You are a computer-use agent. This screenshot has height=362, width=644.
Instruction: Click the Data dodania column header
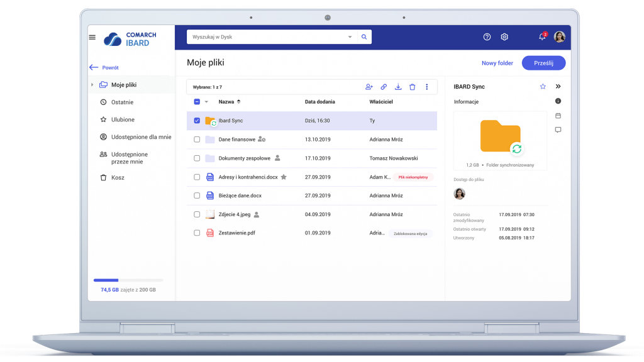tap(319, 102)
